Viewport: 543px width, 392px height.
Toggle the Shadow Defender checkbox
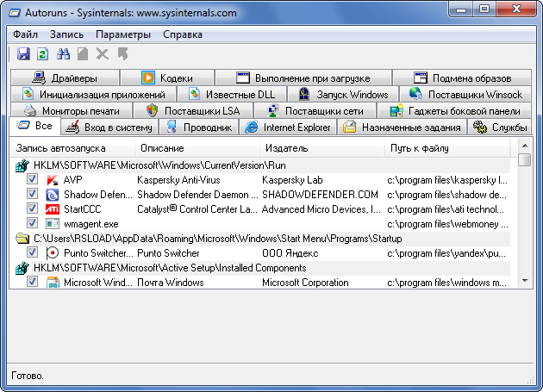pyautogui.click(x=32, y=194)
